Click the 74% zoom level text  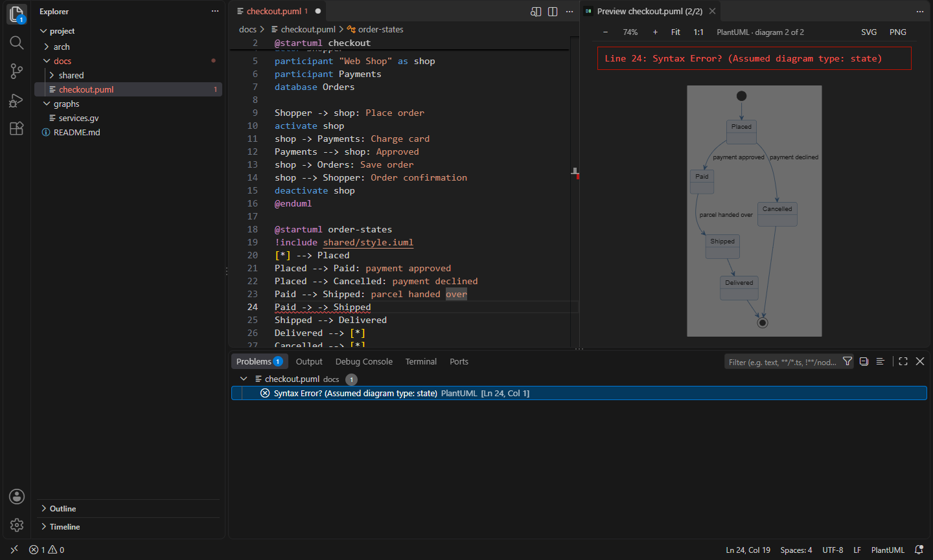point(630,32)
